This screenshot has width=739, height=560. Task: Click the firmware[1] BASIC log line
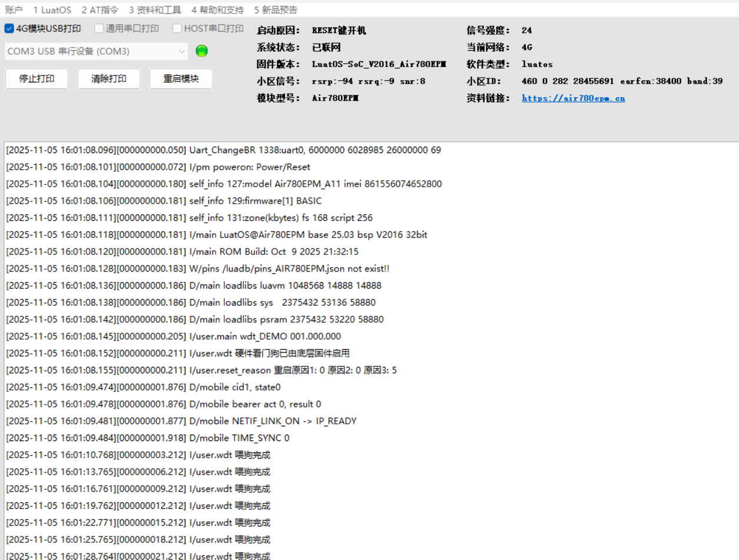click(x=164, y=201)
